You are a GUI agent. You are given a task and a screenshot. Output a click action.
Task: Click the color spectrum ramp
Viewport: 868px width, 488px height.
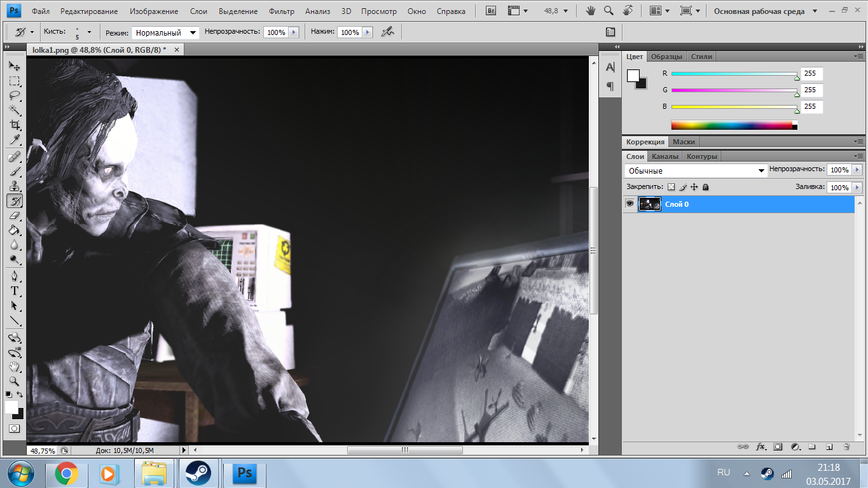(734, 125)
